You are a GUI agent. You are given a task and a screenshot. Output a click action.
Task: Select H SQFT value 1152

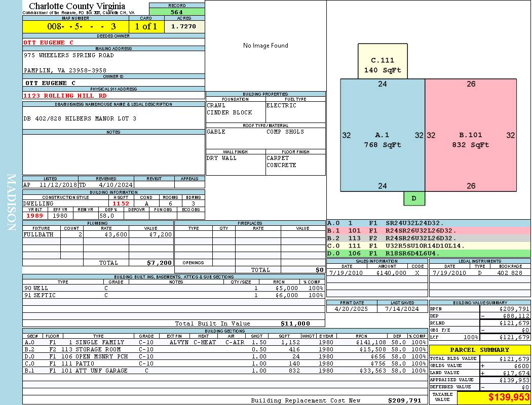121,204
